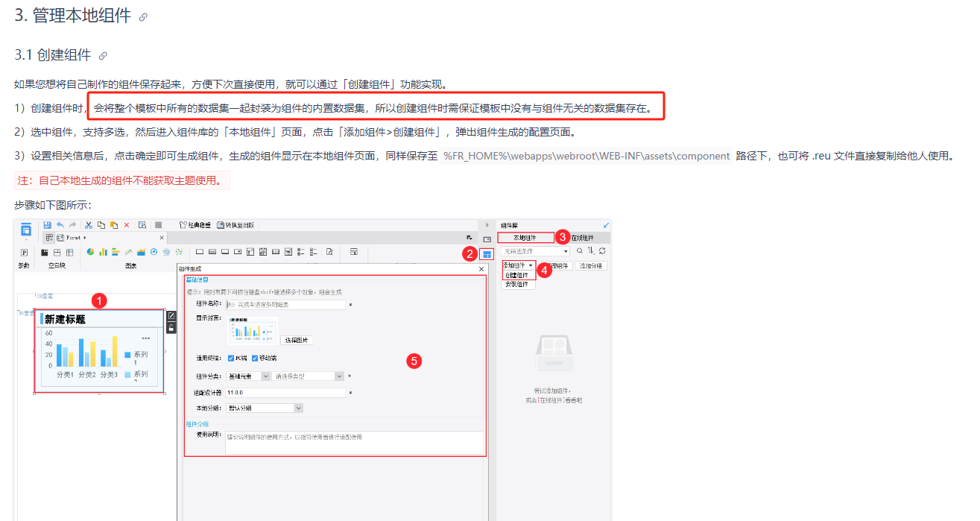Click the 转换至旧版 button
Viewport: 980px width, 521px height.
235,225
